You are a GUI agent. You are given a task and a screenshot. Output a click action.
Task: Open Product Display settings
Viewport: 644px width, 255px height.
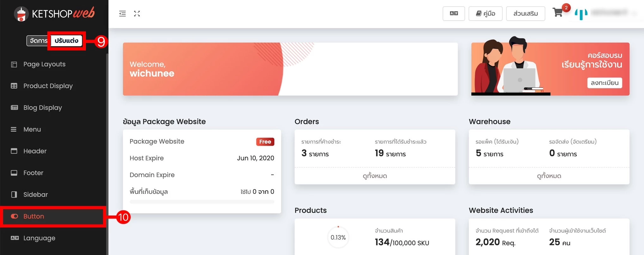tap(48, 86)
